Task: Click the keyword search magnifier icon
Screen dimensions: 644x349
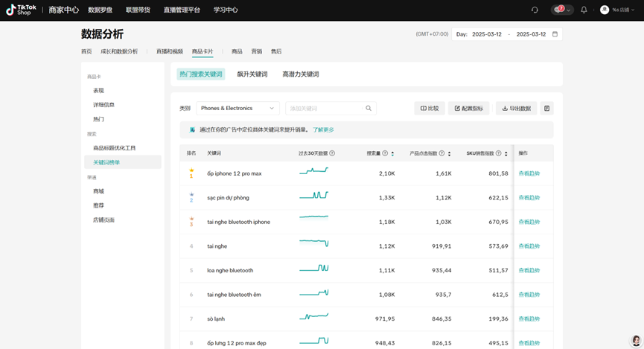Action: [x=369, y=109]
